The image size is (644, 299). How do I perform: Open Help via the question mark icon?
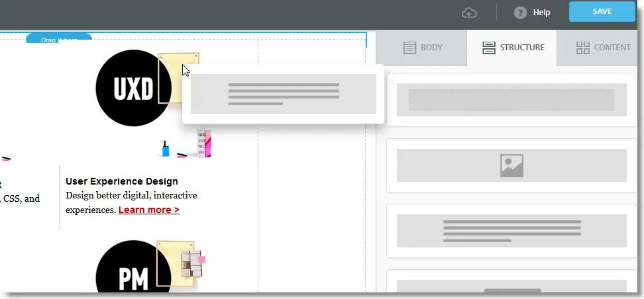520,13
